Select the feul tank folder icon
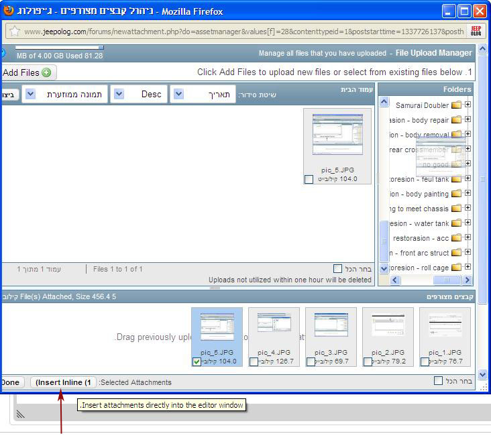Image resolution: width=491 pixels, height=448 pixels. (x=456, y=179)
